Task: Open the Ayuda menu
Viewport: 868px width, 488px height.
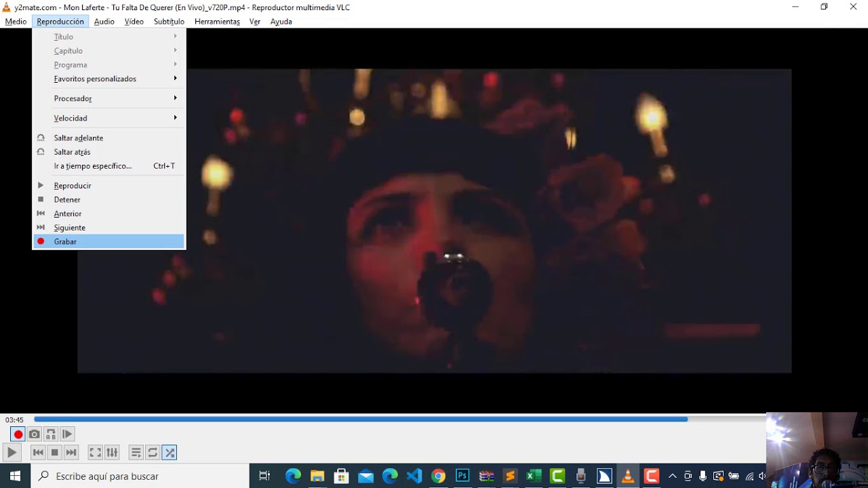Action: point(281,22)
